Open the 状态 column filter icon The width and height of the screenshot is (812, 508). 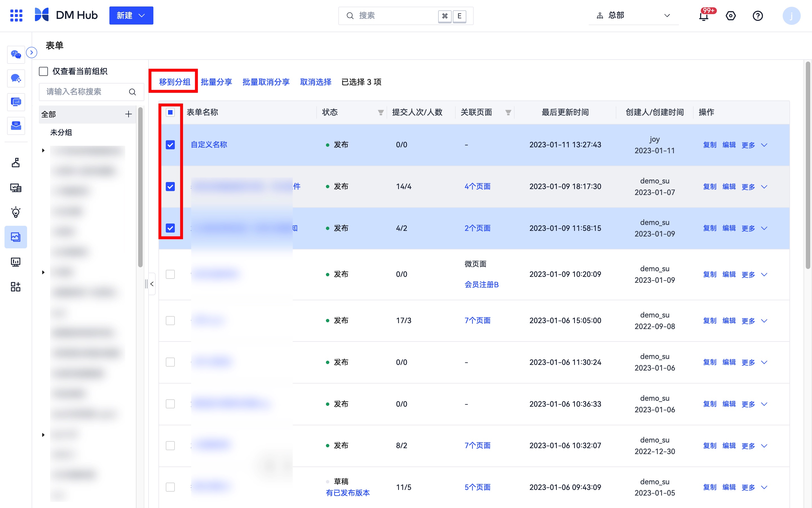coord(381,113)
